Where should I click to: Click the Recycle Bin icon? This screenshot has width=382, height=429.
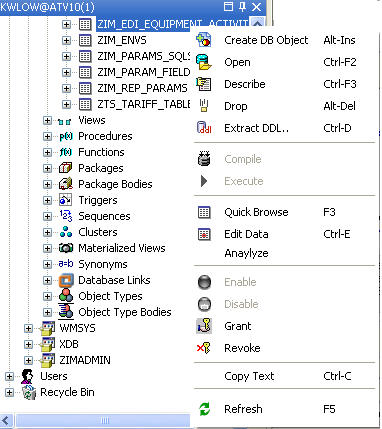pyautogui.click(x=29, y=392)
